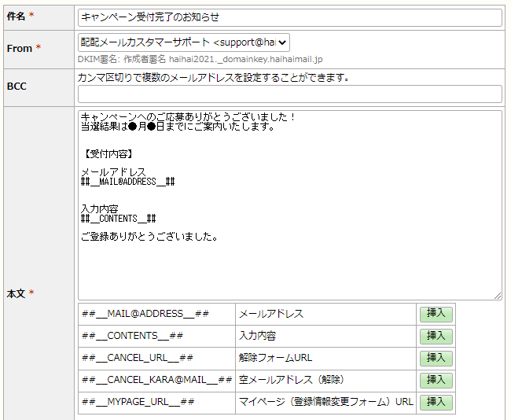
Task: Click the 空メールアドレス（解除） description cell
Action: pos(326,381)
